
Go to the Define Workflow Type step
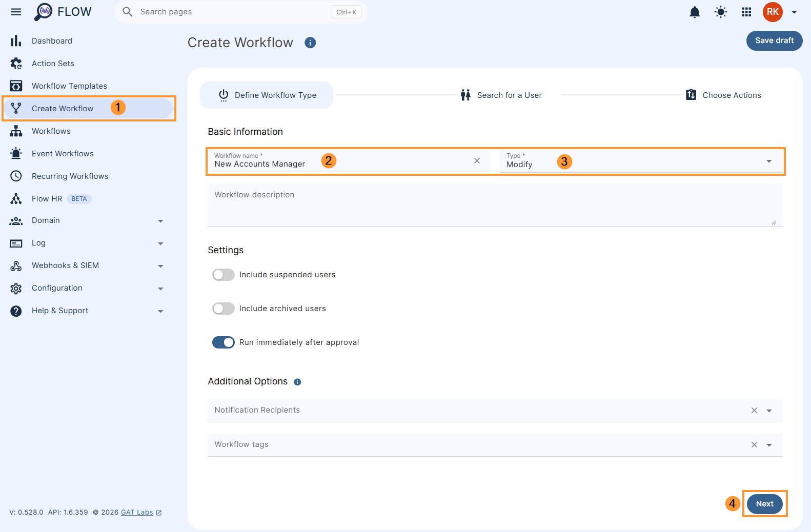tap(267, 95)
